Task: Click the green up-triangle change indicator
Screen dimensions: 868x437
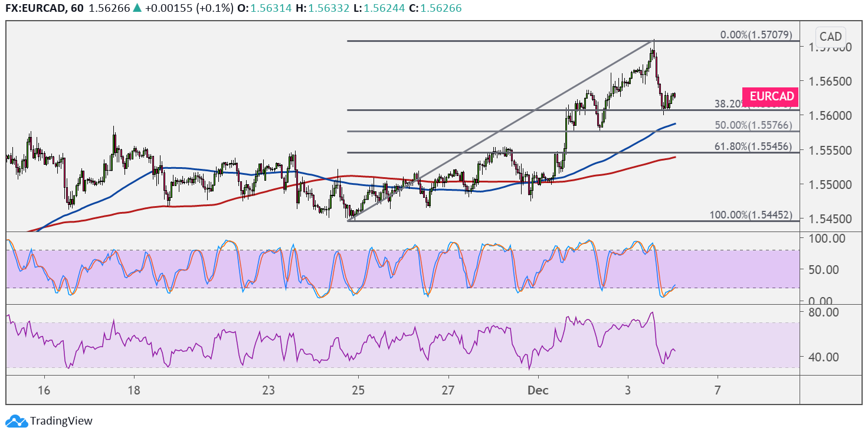Action: click(137, 8)
